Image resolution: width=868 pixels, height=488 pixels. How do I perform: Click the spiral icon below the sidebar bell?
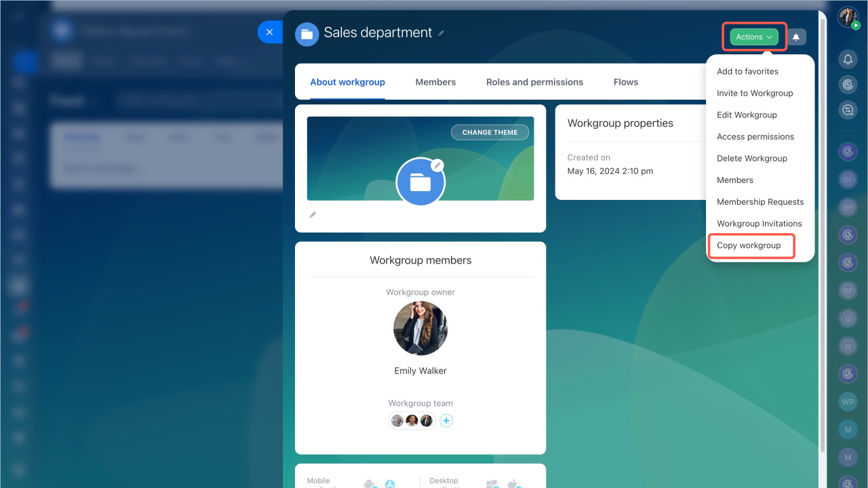(x=848, y=85)
